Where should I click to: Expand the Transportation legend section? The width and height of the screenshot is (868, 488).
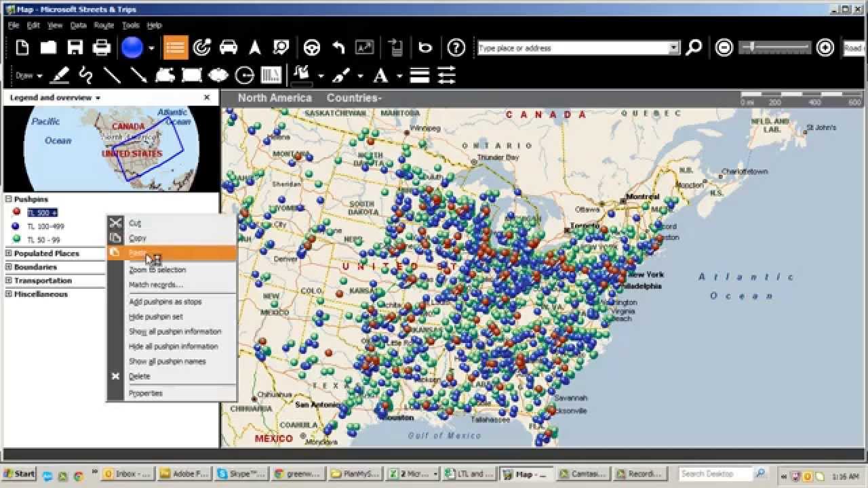click(x=9, y=281)
